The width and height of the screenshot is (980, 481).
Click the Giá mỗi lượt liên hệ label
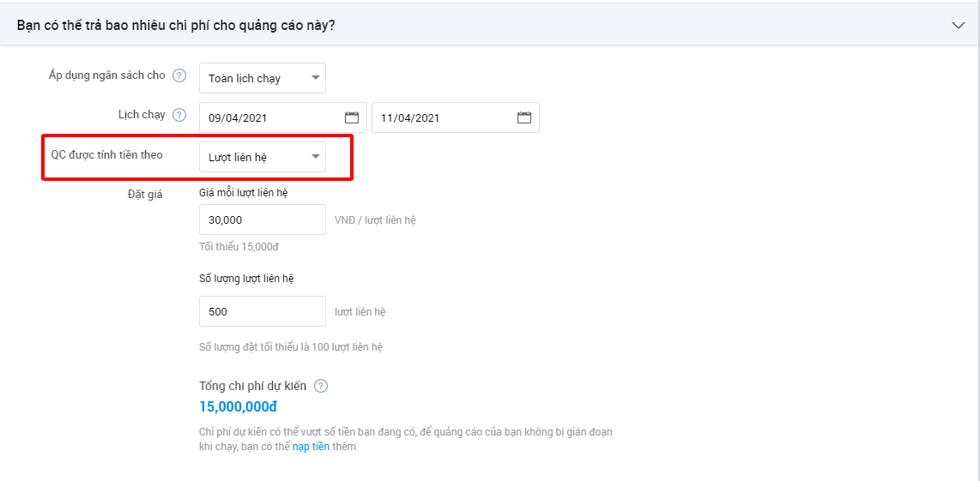click(x=243, y=192)
